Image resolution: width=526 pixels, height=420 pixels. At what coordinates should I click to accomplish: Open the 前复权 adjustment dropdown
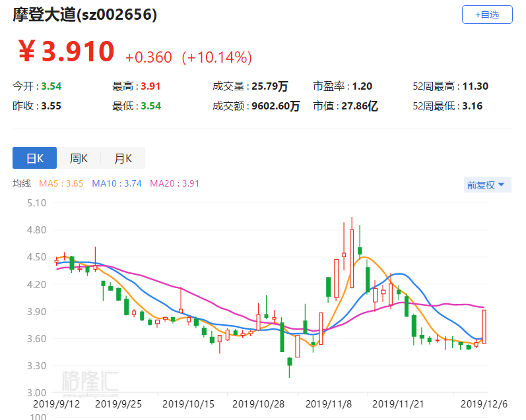coord(487,185)
